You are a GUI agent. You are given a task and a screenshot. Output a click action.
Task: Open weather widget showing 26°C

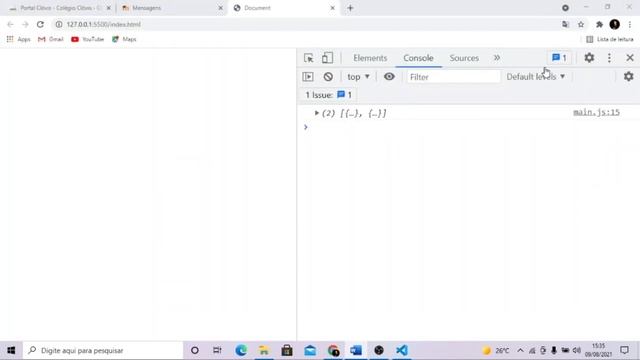[496, 350]
